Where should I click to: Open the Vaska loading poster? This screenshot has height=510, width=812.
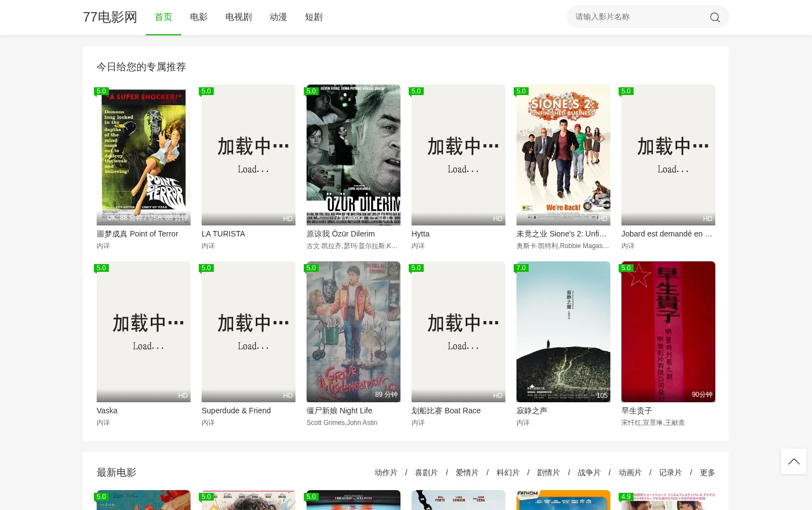(144, 332)
